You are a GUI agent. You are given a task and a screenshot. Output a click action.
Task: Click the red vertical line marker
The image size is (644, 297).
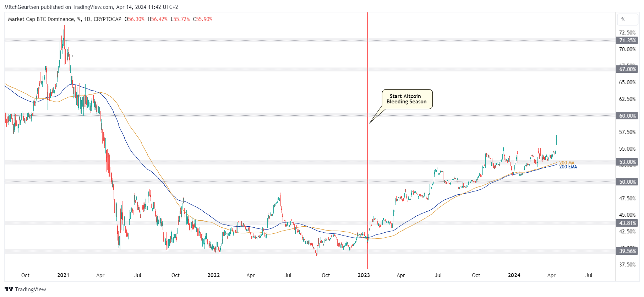click(x=368, y=178)
